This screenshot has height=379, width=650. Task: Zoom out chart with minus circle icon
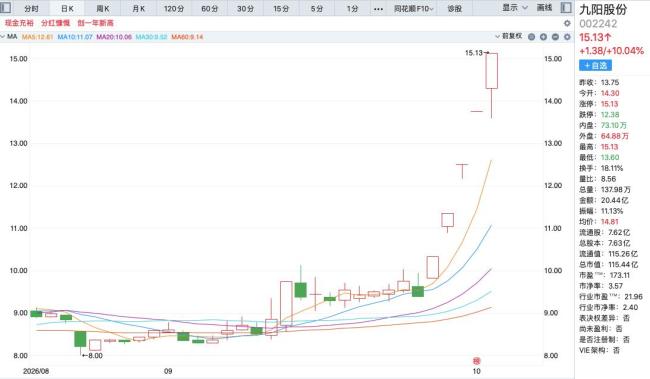(x=555, y=37)
